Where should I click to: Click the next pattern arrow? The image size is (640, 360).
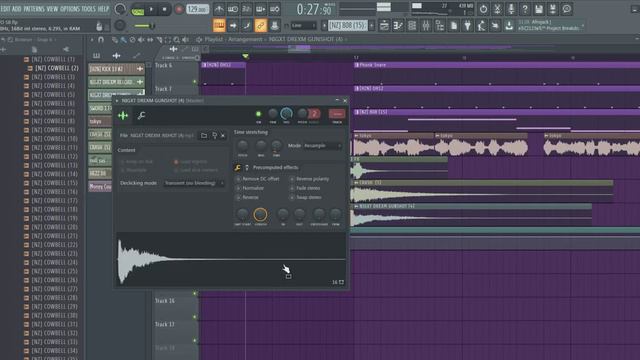point(371,25)
